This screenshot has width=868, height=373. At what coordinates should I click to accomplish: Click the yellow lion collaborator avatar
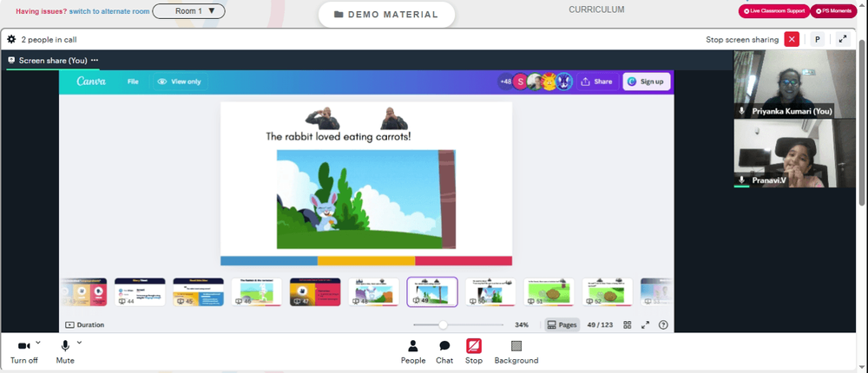coord(549,82)
